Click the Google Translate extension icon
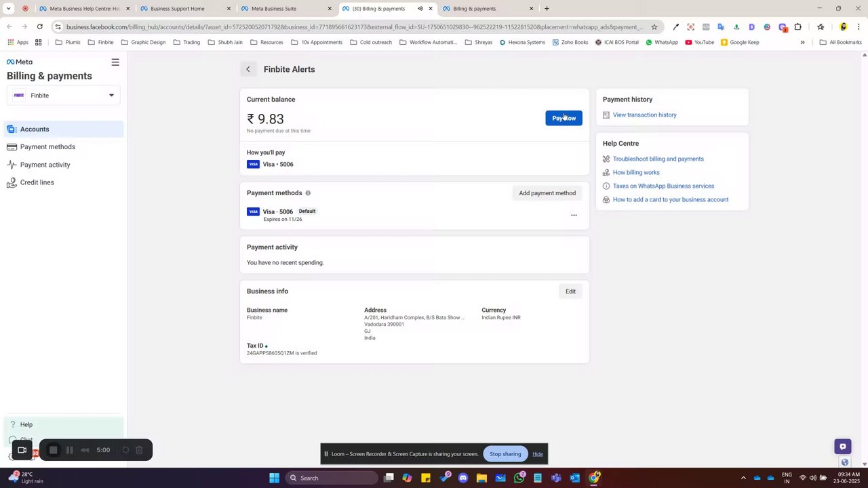 (x=721, y=27)
